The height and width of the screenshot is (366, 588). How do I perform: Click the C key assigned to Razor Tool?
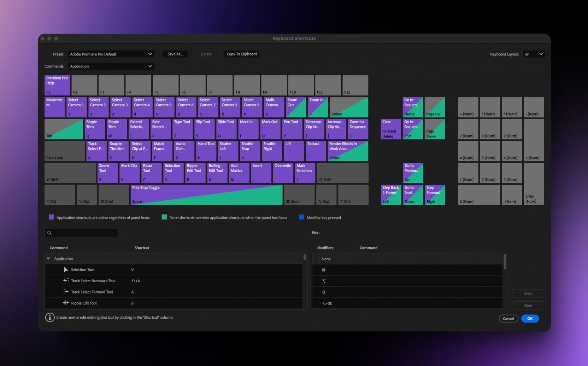[x=151, y=173]
